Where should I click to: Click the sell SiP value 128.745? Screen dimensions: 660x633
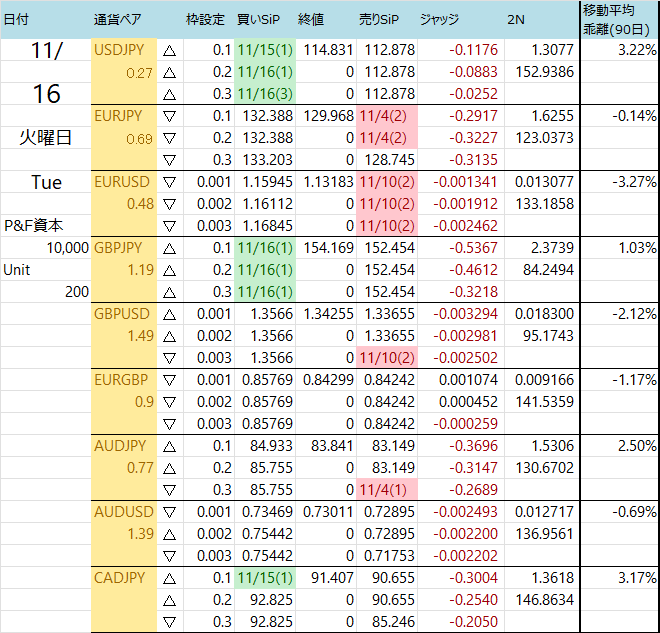387,160
